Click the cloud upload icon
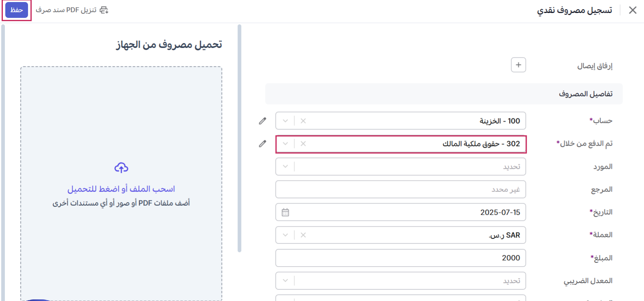Image resolution: width=644 pixels, height=301 pixels. [121, 168]
